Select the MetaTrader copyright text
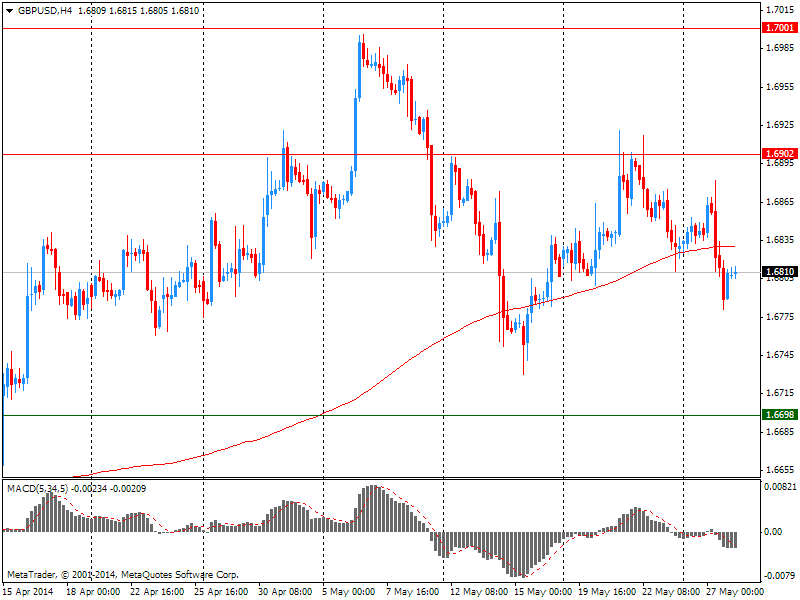Image resolution: width=800 pixels, height=600 pixels. tap(122, 574)
